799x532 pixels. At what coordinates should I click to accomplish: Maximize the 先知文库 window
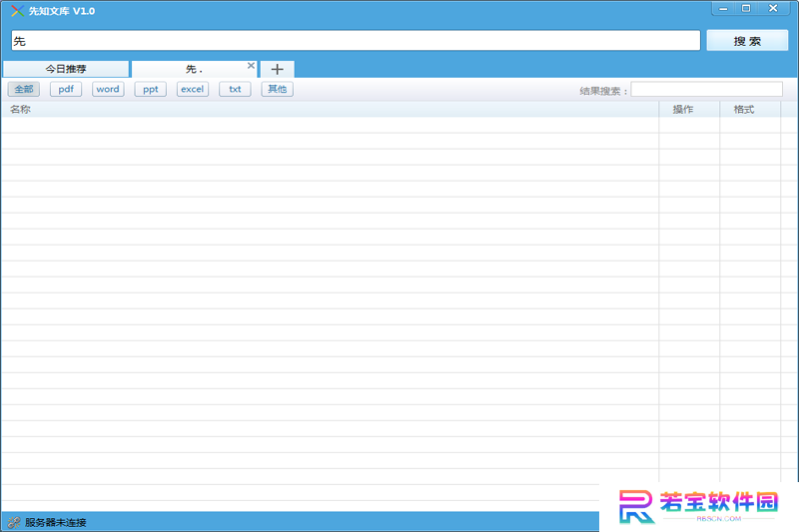point(746,9)
